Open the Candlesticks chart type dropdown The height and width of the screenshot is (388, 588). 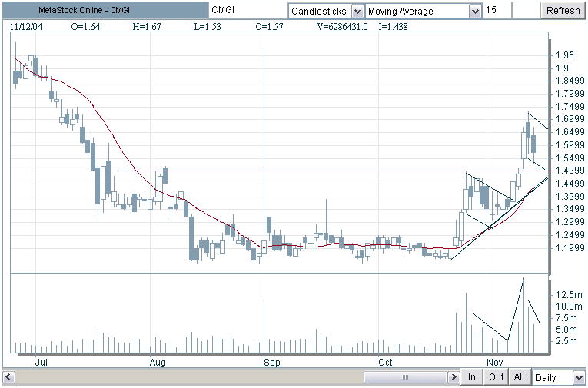(357, 12)
